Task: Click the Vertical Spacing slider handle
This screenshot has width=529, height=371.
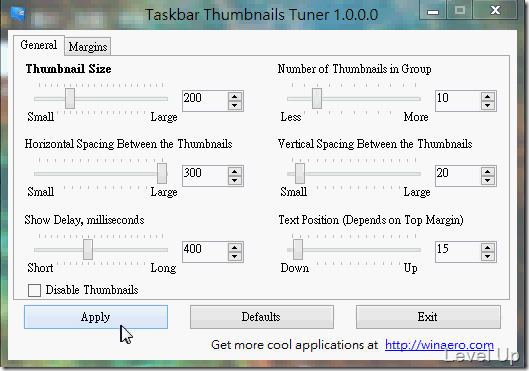Action: pyautogui.click(x=300, y=173)
